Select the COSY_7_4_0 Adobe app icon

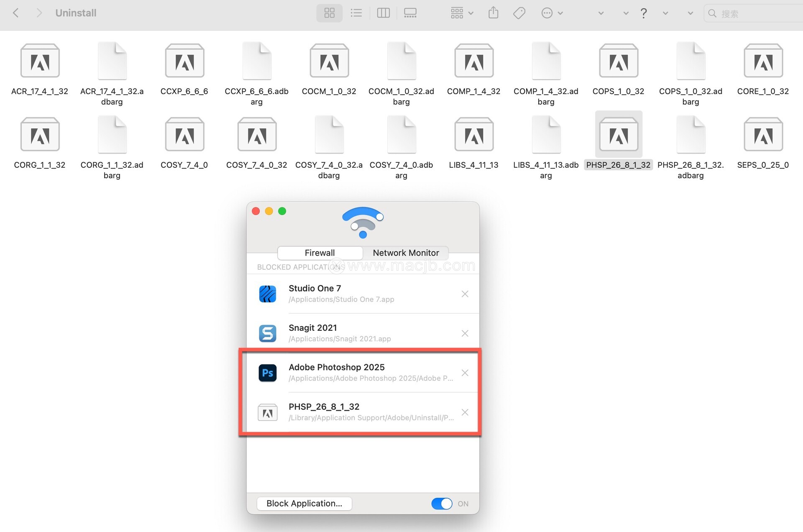pyautogui.click(x=184, y=135)
